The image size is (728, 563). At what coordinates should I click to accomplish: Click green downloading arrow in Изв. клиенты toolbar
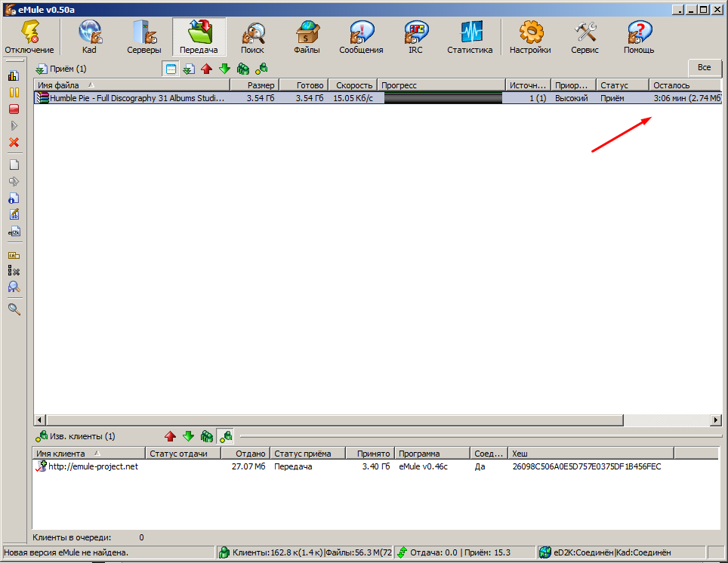(x=189, y=436)
